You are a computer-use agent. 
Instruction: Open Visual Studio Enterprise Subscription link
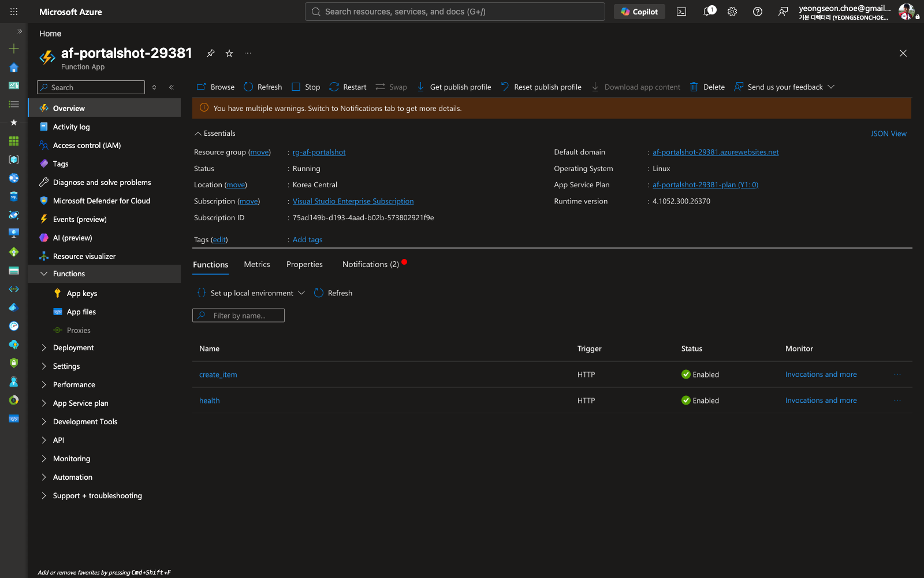point(353,201)
